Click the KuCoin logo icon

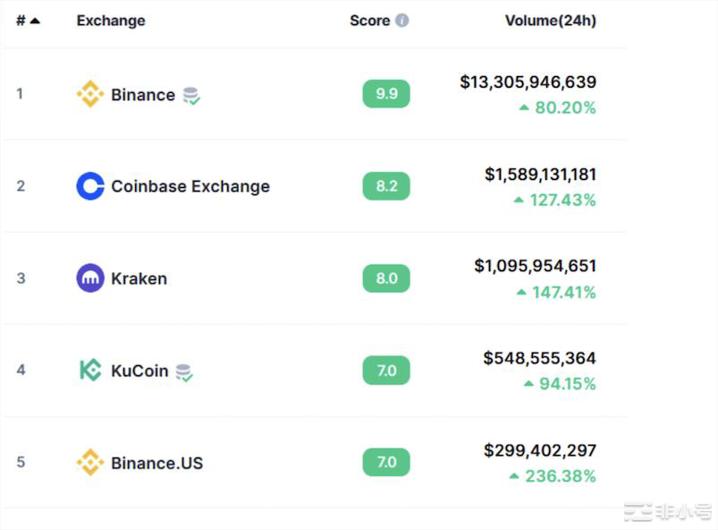pos(90,370)
